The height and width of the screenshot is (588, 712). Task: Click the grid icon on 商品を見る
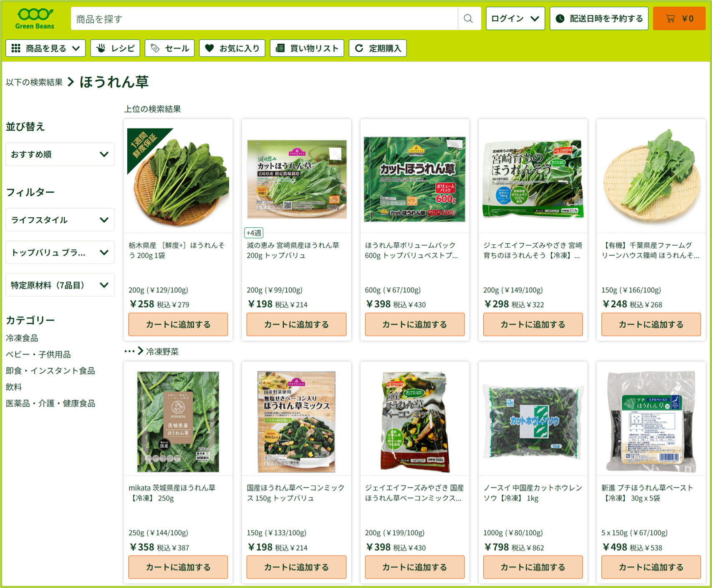[16, 48]
